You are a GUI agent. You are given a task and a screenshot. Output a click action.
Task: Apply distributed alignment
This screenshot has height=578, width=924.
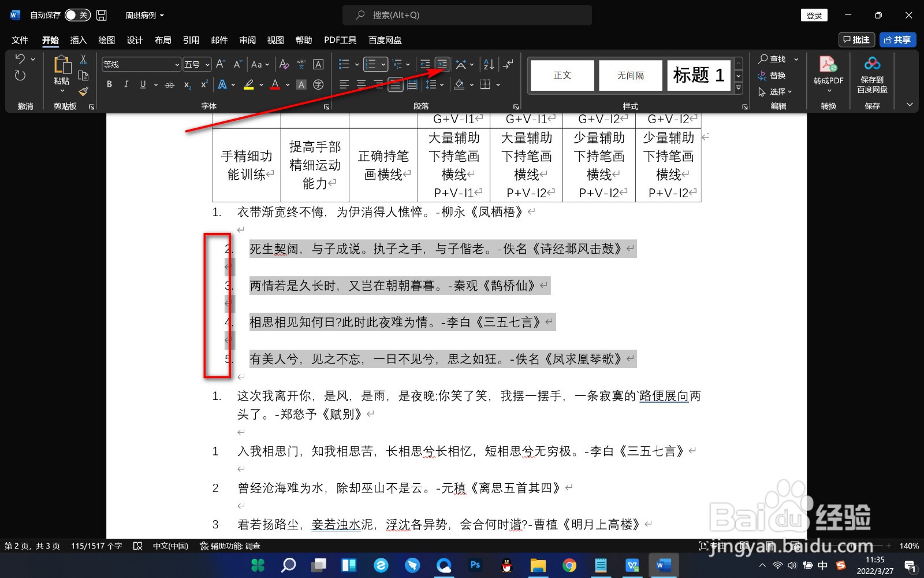pos(412,84)
